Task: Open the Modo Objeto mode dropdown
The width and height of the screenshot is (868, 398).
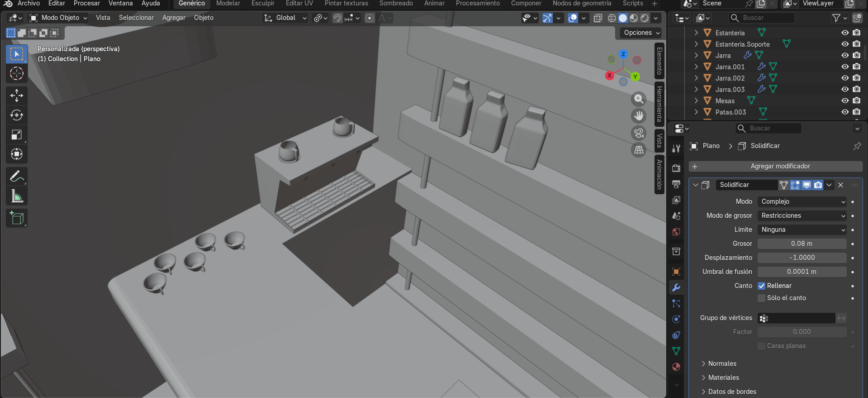Action: [58, 18]
